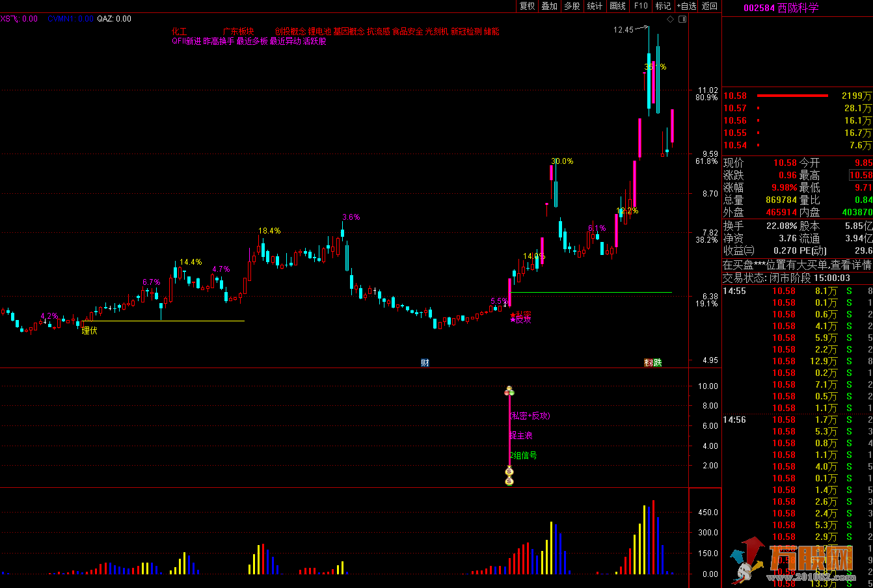Click the 捉主浪 signal text

521,435
